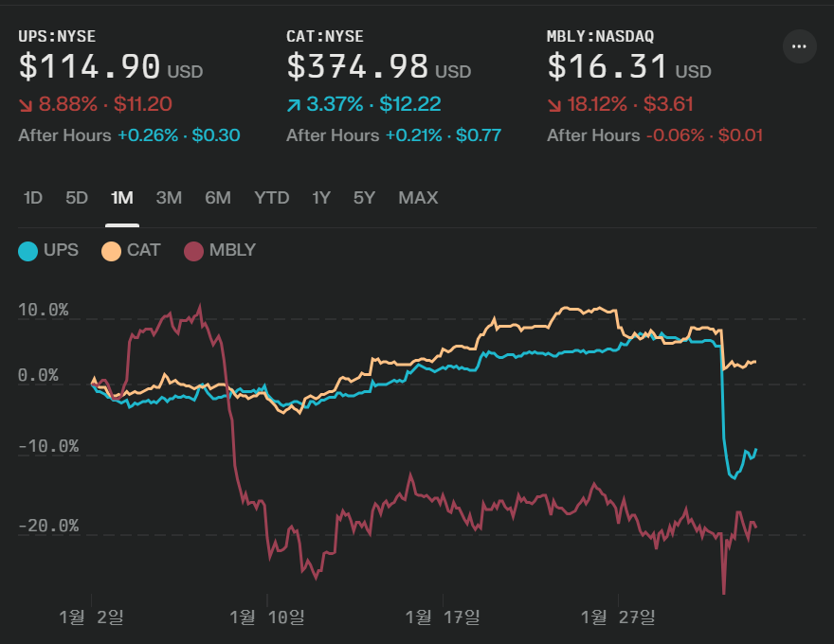834x644 pixels.
Task: Click the UPS legend label
Action: tap(61, 250)
